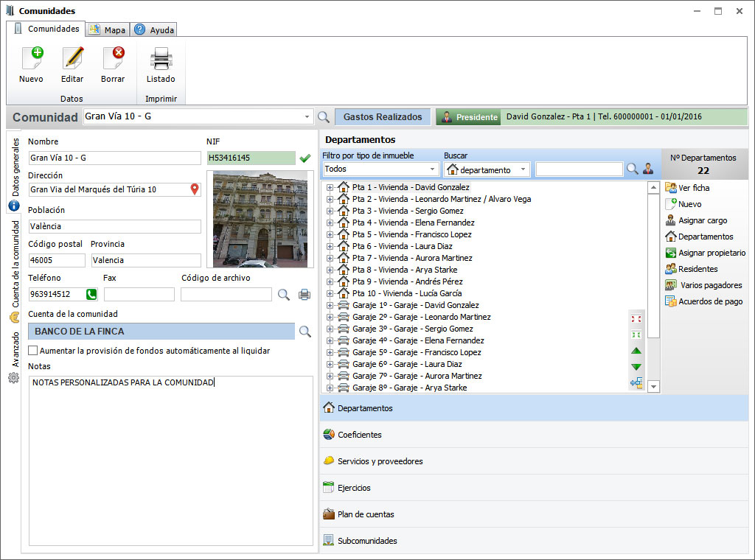This screenshot has width=755, height=560.
Task: Open the Ejercicios section
Action: point(534,487)
